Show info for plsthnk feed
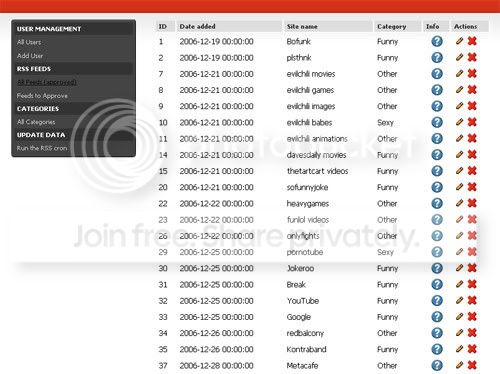 click(x=437, y=57)
